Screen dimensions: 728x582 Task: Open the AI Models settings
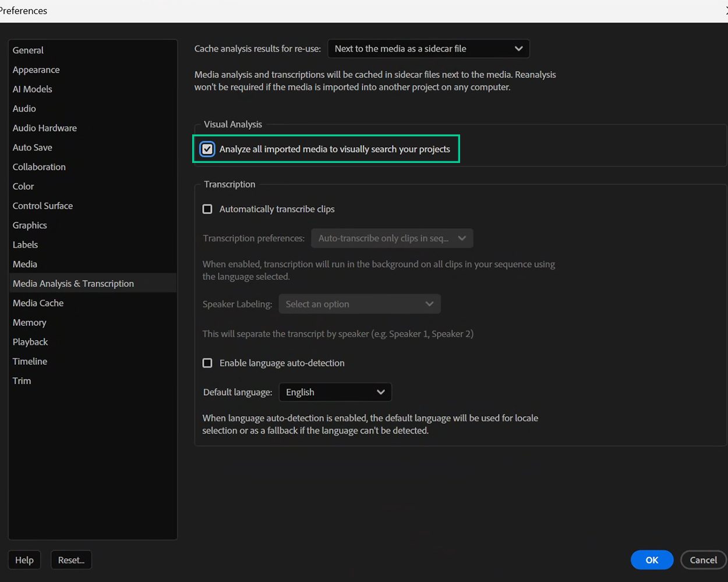point(32,89)
